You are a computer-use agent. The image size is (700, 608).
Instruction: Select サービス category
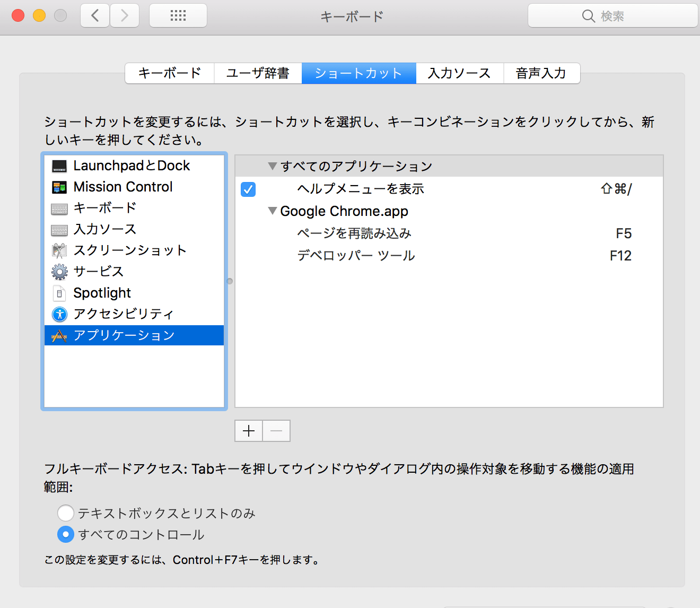134,272
